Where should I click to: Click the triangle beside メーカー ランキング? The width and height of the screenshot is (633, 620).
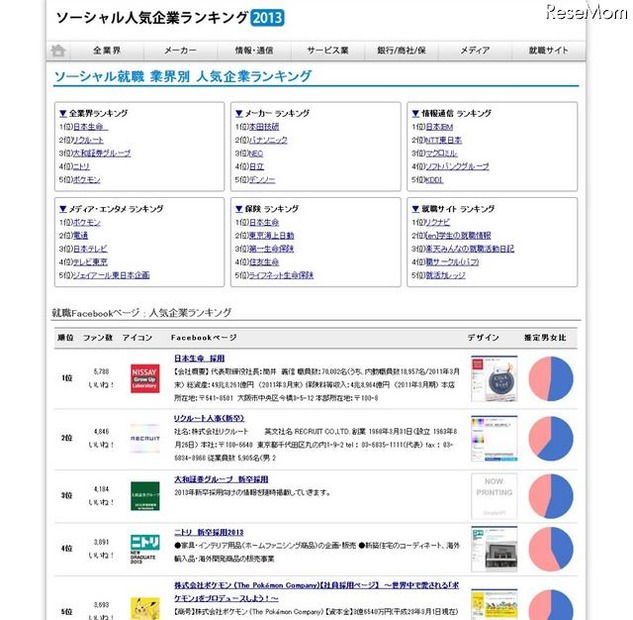click(x=239, y=113)
